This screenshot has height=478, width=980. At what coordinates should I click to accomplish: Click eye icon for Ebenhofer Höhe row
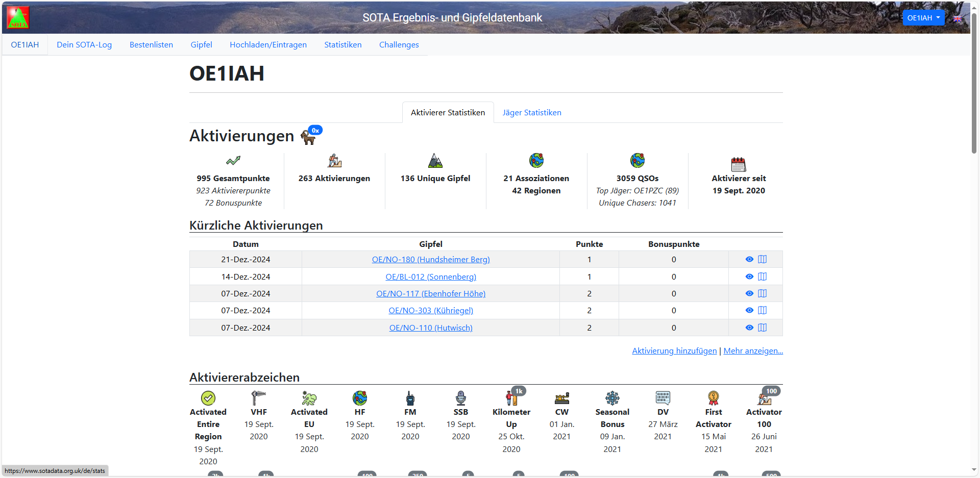click(x=749, y=293)
